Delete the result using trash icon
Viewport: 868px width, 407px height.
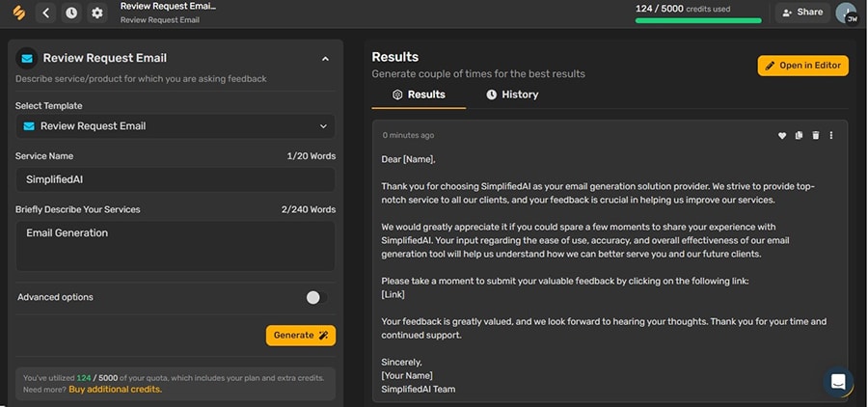[815, 136]
